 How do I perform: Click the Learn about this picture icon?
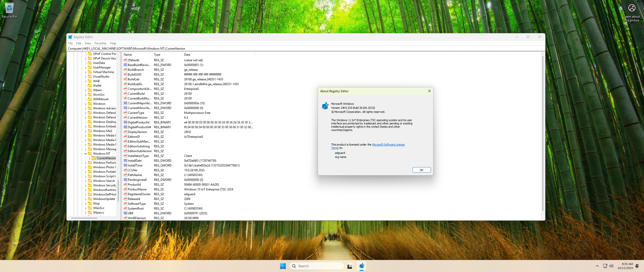[632, 13]
